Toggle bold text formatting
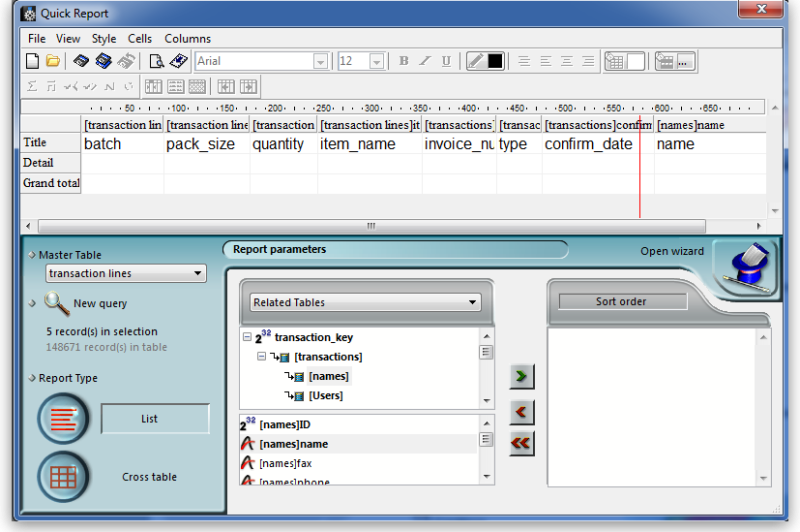Viewport: 800px width, 532px height. 404,61
